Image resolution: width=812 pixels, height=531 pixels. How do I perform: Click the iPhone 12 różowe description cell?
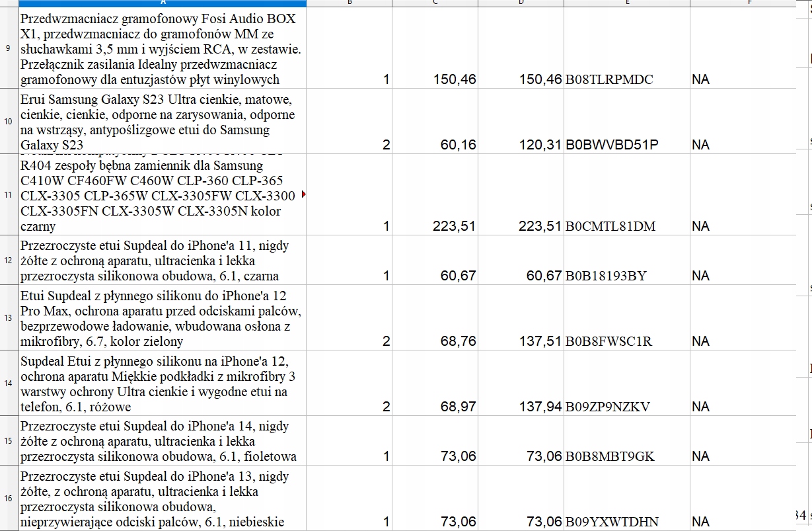point(161,383)
